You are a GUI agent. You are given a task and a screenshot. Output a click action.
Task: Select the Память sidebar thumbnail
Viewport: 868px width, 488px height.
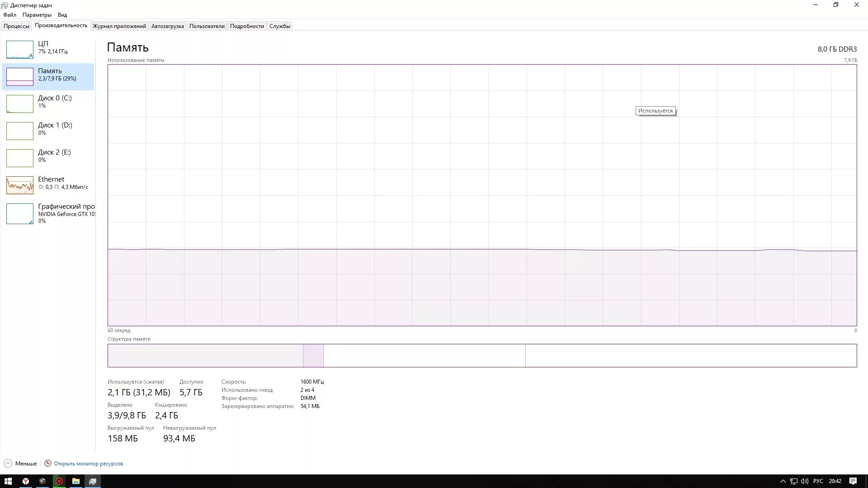pyautogui.click(x=20, y=76)
